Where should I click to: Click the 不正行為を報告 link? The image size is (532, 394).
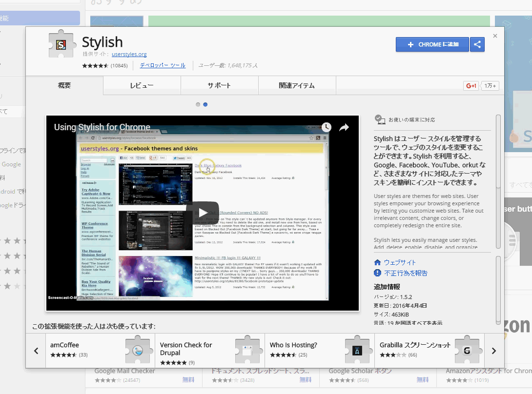coord(406,273)
